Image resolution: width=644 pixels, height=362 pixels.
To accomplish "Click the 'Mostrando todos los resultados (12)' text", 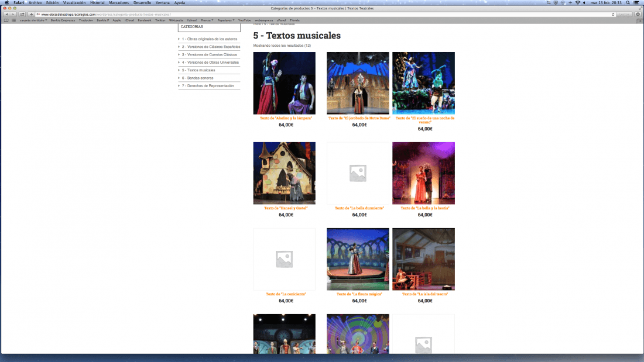I will point(282,46).
